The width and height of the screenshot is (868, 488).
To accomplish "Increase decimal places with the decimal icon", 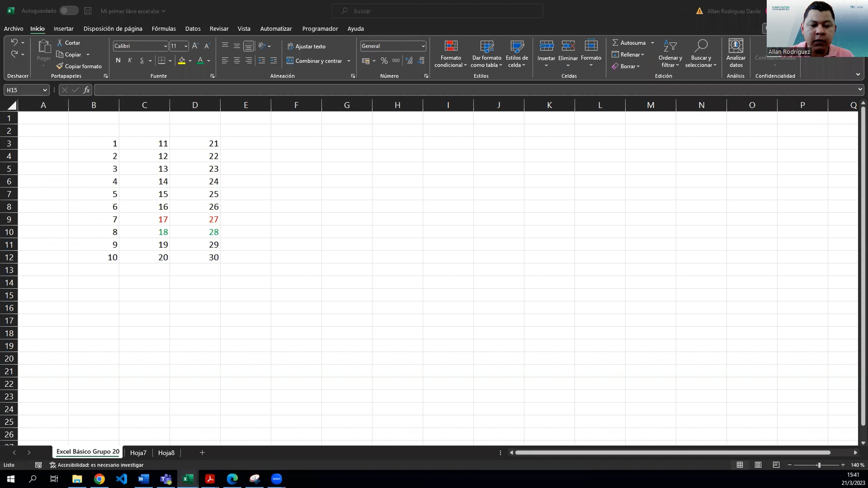I will coord(409,60).
